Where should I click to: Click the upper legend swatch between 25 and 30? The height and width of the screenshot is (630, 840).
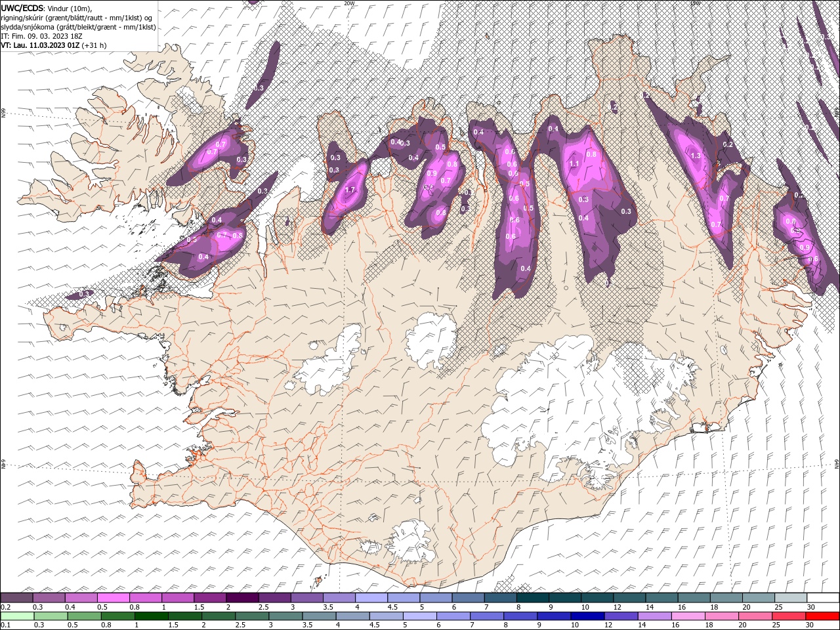790,598
